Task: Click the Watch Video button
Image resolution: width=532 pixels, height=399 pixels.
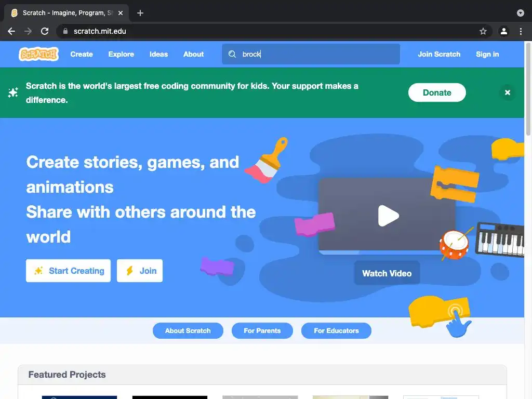Action: (387, 273)
